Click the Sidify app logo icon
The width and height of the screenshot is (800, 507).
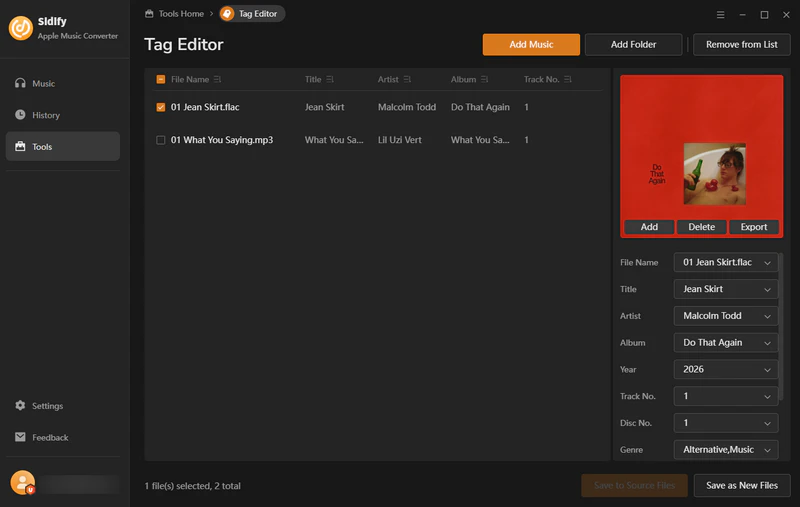pos(21,28)
